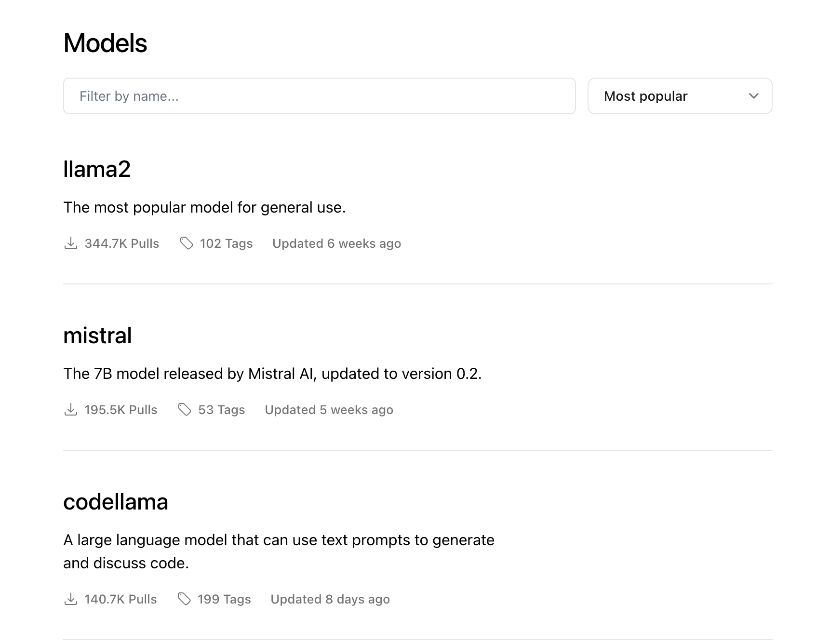Viewport: 830px width, 644px height.
Task: Open the mistral model page
Action: (x=97, y=335)
